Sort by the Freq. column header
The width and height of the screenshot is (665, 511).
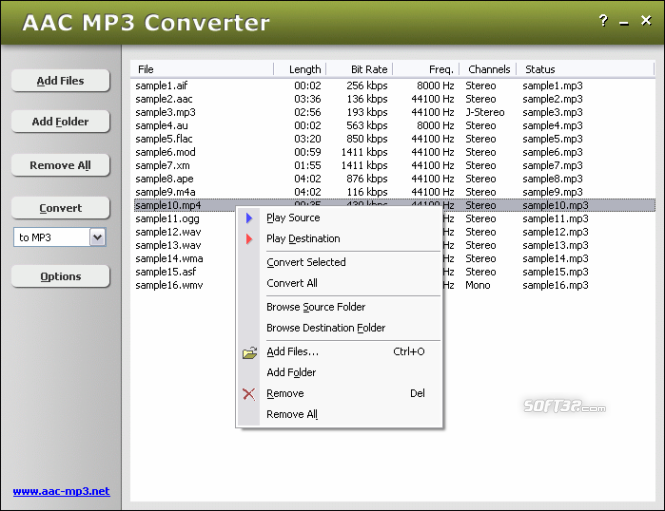(425, 69)
